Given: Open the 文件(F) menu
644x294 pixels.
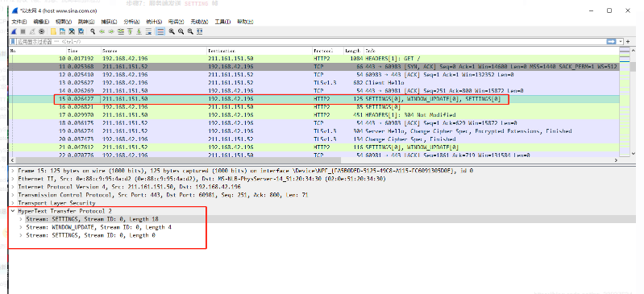Looking at the screenshot, I should point(19,22).
